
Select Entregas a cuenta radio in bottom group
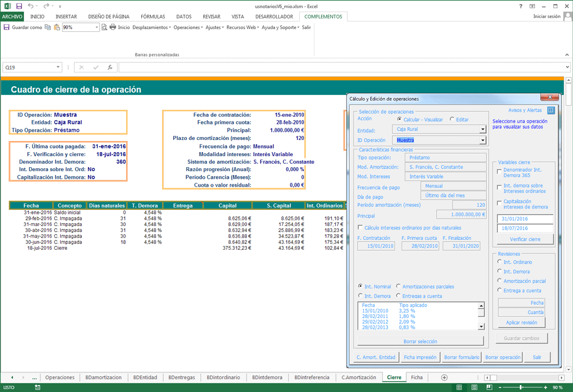click(x=398, y=295)
